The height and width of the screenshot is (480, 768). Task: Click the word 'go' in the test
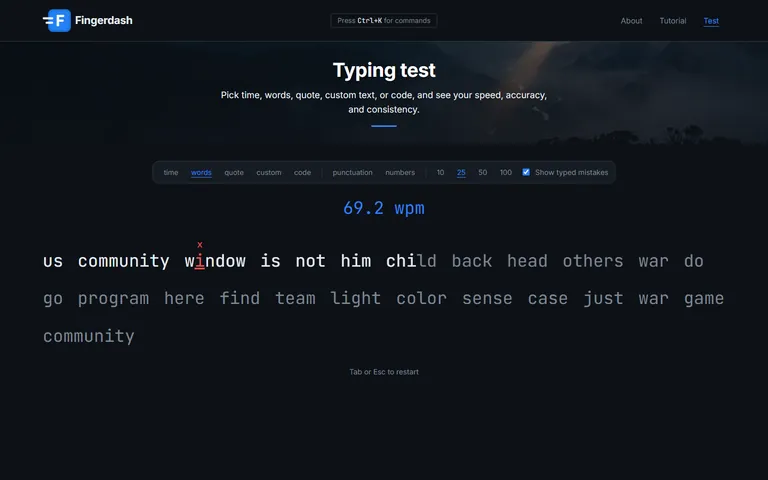pyautogui.click(x=53, y=299)
